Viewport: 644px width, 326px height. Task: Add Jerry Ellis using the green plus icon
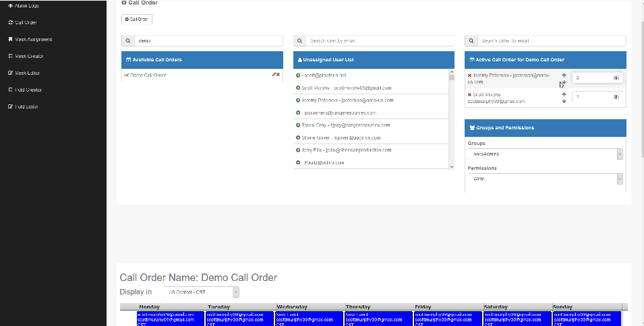(298, 150)
